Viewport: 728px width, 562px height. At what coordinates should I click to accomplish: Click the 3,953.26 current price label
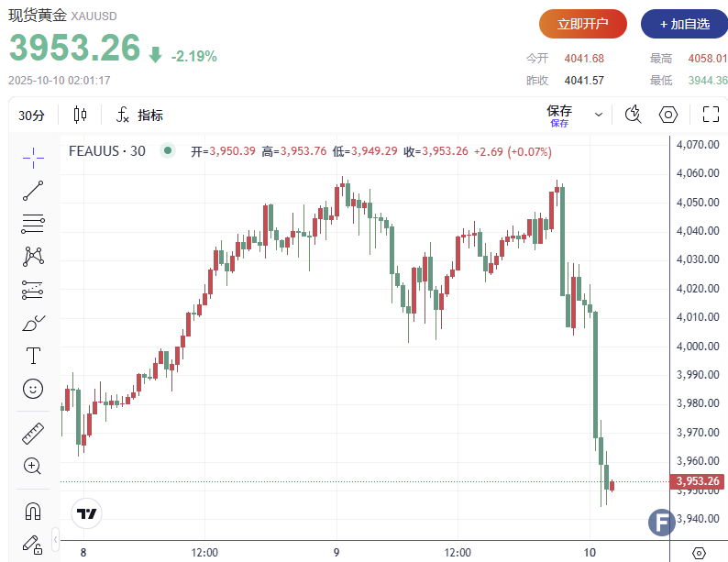pos(700,482)
